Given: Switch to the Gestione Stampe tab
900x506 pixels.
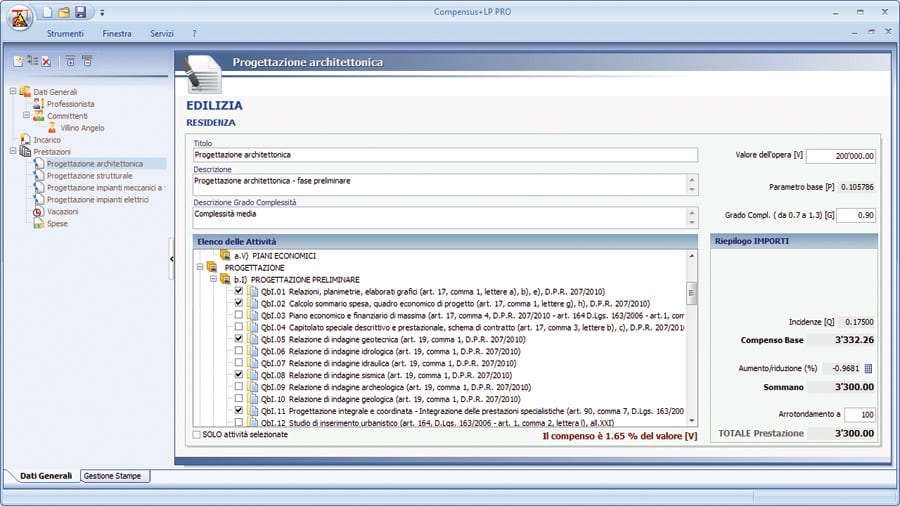Looking at the screenshot, I should click(112, 476).
